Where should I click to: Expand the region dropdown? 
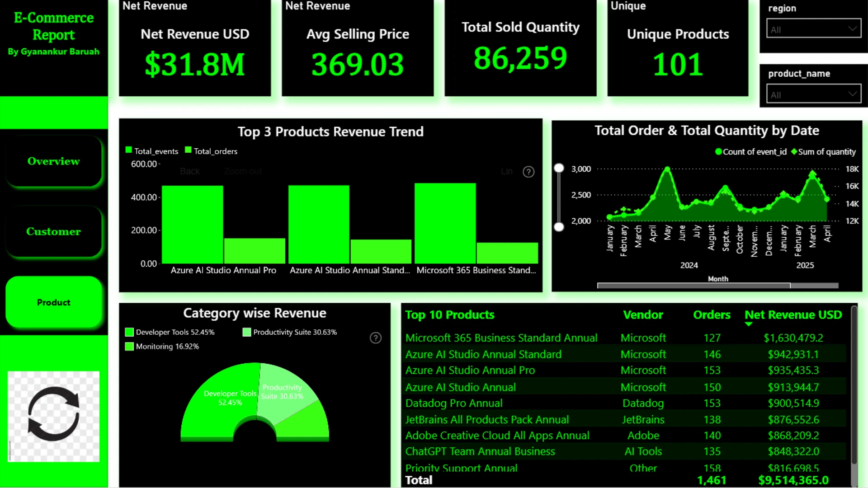point(814,28)
